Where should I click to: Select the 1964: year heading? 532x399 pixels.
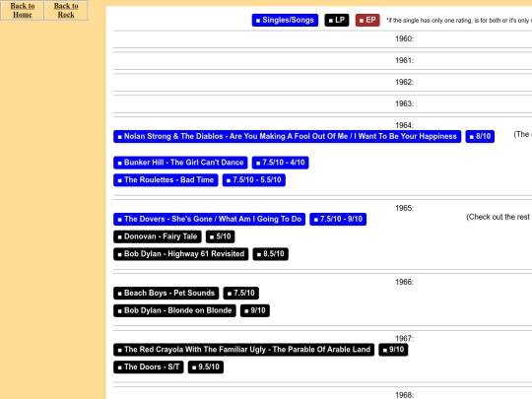tap(405, 125)
